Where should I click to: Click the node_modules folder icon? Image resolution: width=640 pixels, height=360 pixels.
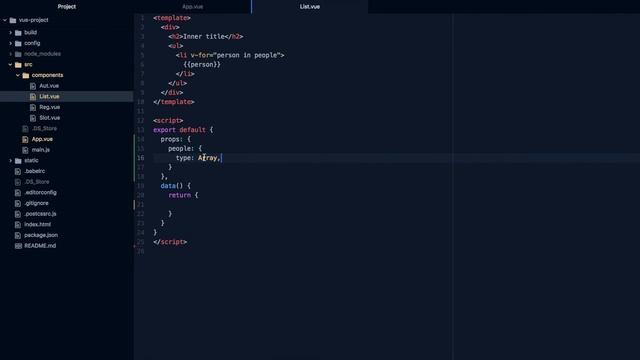click(18, 54)
